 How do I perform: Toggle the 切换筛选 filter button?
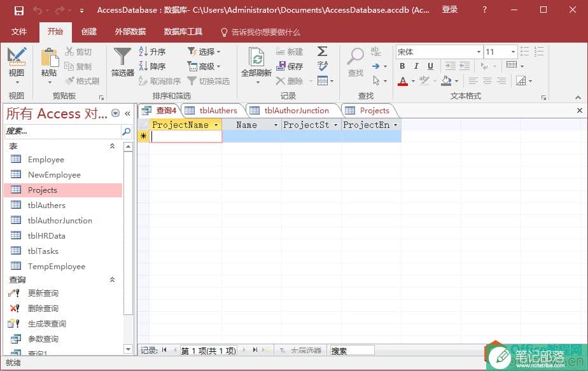[x=208, y=81]
